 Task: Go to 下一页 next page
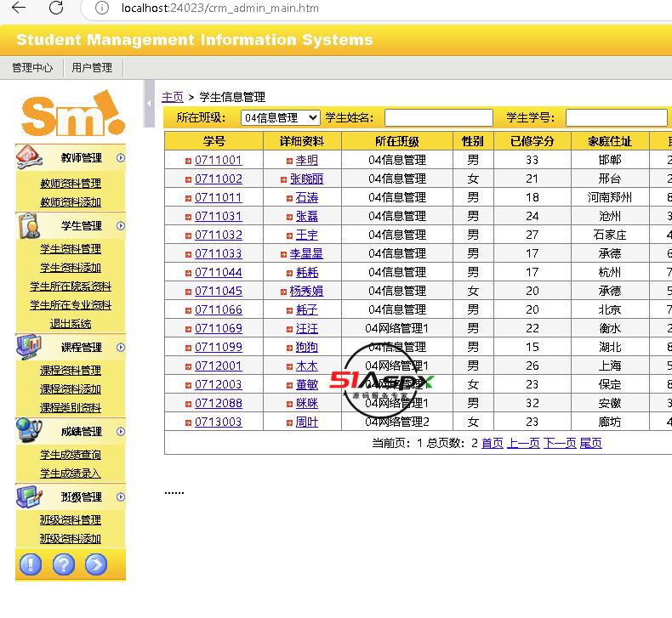560,443
